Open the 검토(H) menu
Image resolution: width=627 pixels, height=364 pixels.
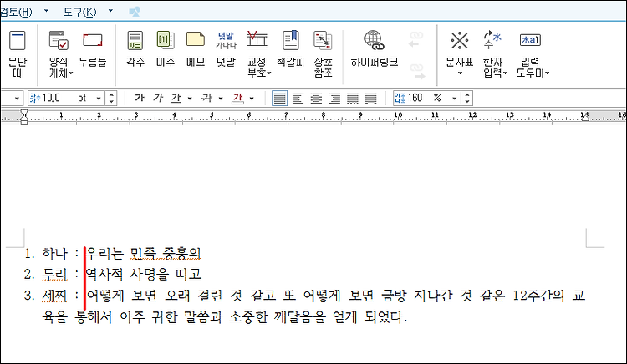16,12
